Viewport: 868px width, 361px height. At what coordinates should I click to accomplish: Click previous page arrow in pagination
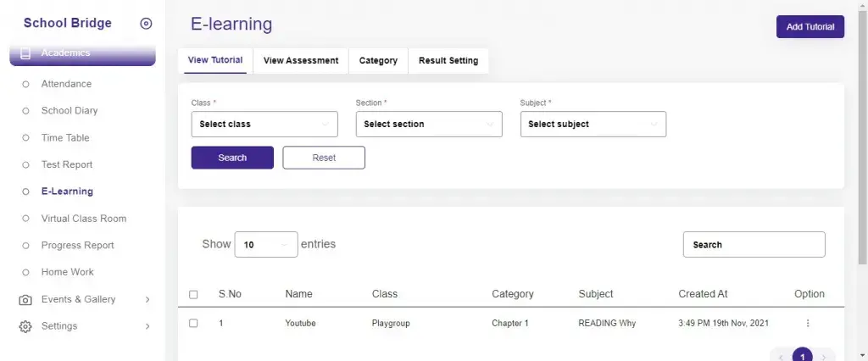[x=781, y=357]
